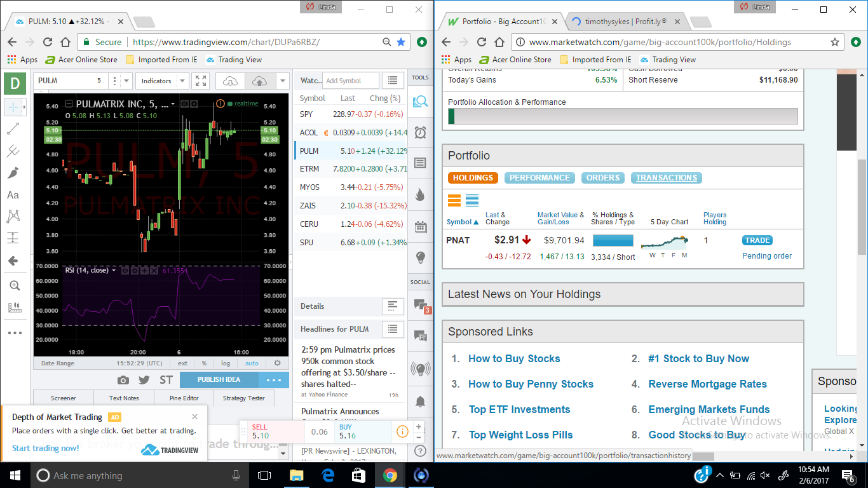The height and width of the screenshot is (488, 868).
Task: Open the notifications bell panel
Action: [x=420, y=401]
